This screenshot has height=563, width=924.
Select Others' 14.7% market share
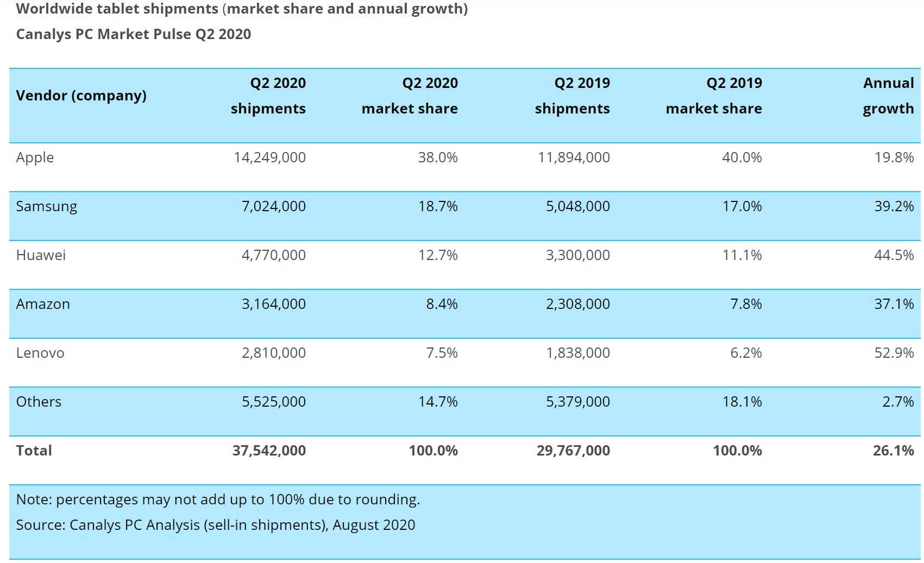[x=438, y=402]
